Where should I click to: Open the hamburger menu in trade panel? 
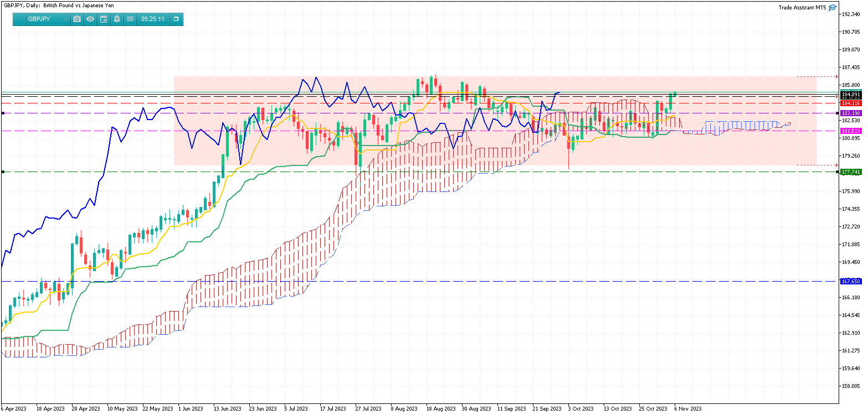130,19
